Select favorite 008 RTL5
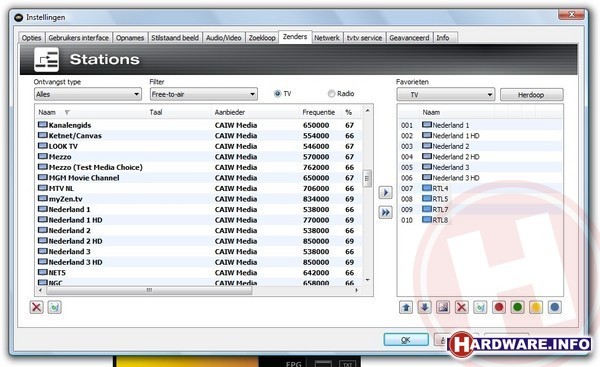This screenshot has height=367, width=600. (480, 199)
